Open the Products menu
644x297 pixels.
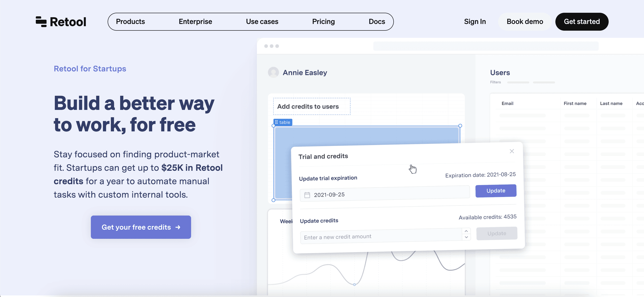coord(130,22)
